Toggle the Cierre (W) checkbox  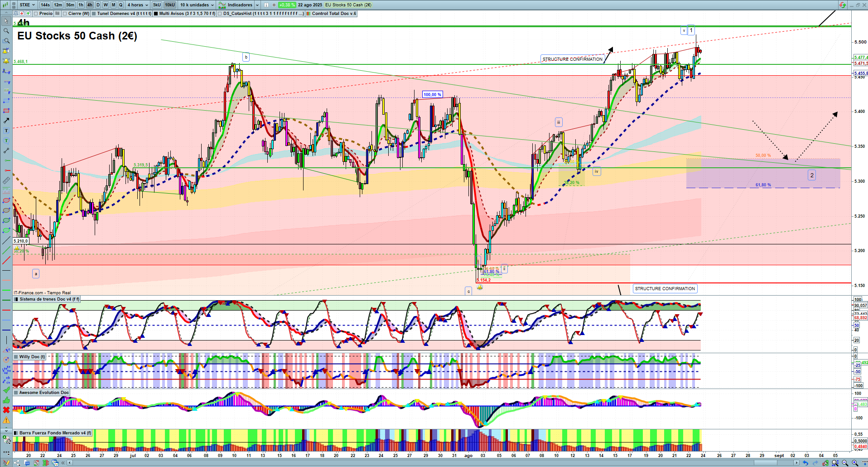click(x=65, y=14)
